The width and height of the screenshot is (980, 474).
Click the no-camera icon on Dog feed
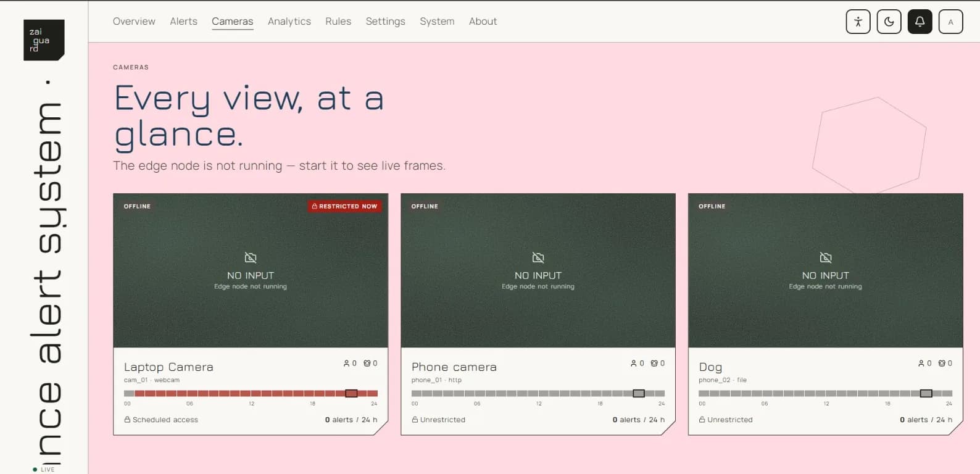click(x=826, y=257)
